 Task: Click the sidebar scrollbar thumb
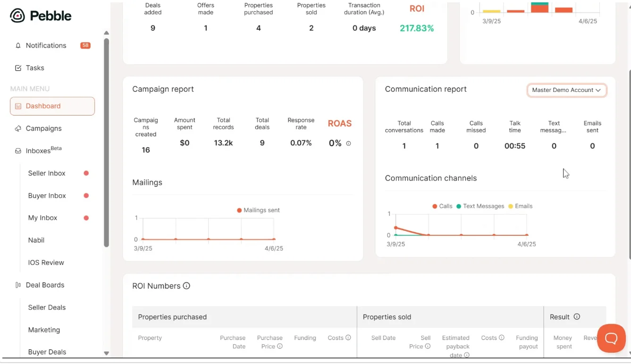[107, 142]
